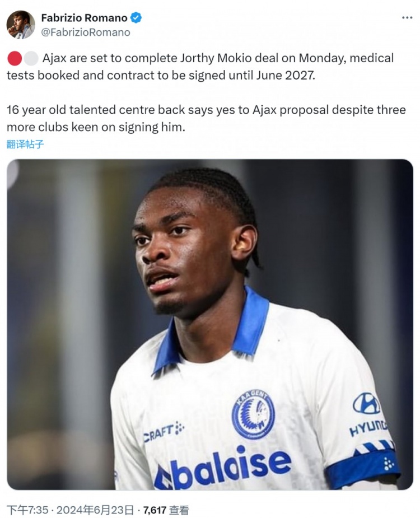
Task: Open the post timestamp 下午7:35
Action: (27, 510)
